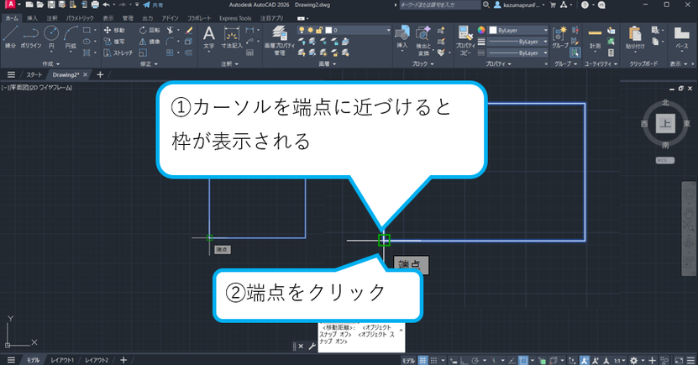Click the Undo arrow icon
The image size is (698, 365).
click(106, 5)
